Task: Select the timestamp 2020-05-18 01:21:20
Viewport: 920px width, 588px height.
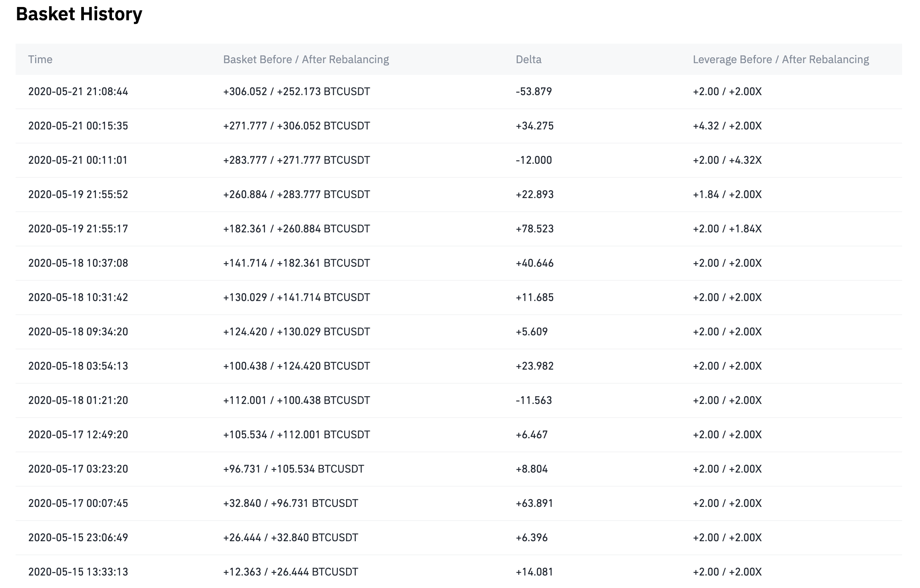Action: pyautogui.click(x=78, y=400)
